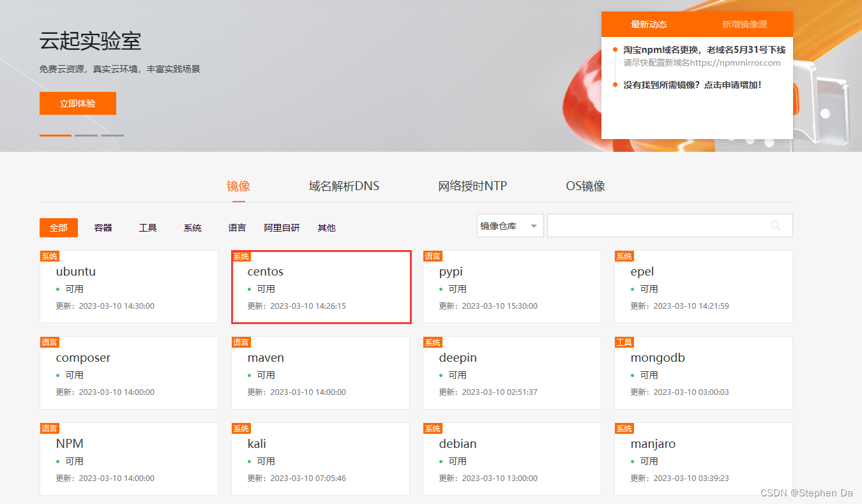Open the composer mirror card
The image size is (862, 504).
click(x=129, y=373)
